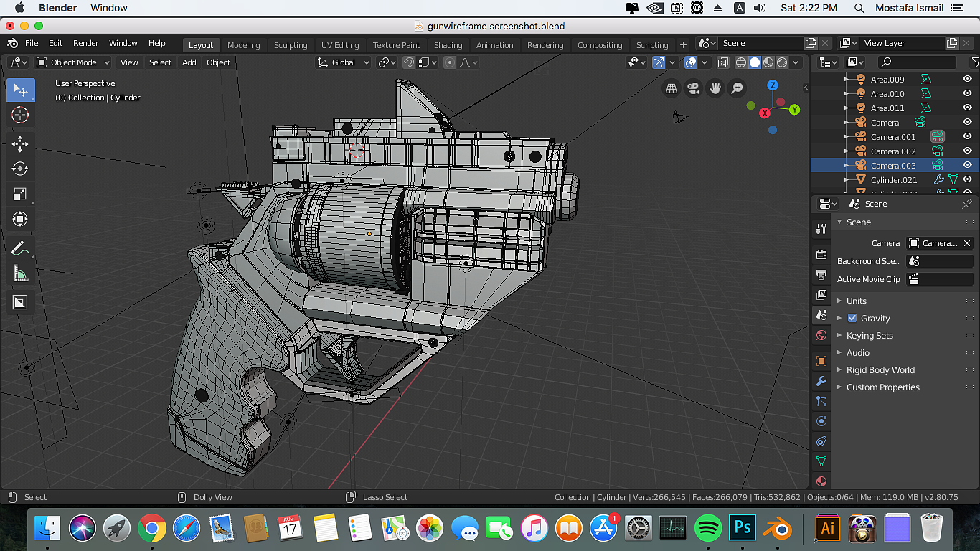Viewport: 980px width, 551px height.
Task: Hide Camera.003 using its eye icon
Action: tap(967, 166)
